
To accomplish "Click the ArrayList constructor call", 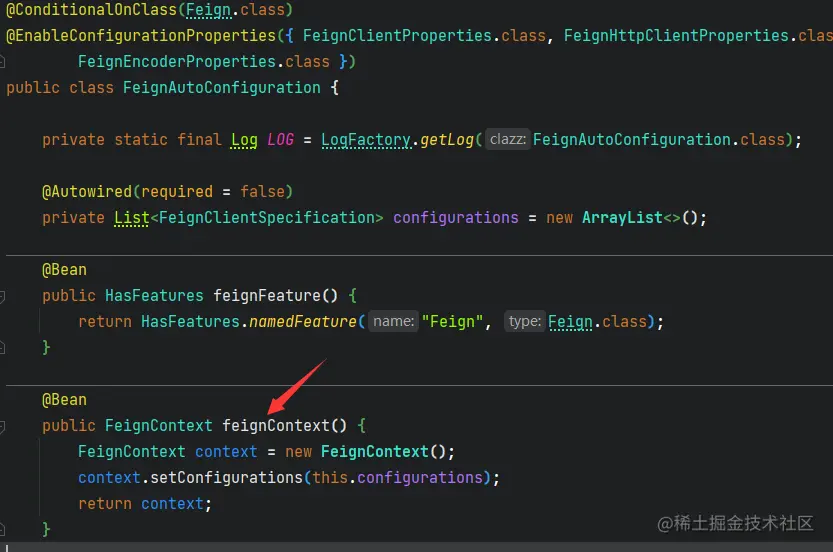I will point(622,218).
